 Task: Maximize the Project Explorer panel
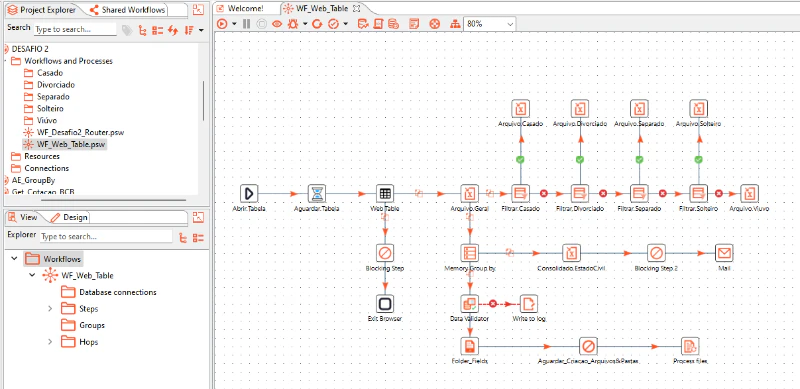[198, 10]
